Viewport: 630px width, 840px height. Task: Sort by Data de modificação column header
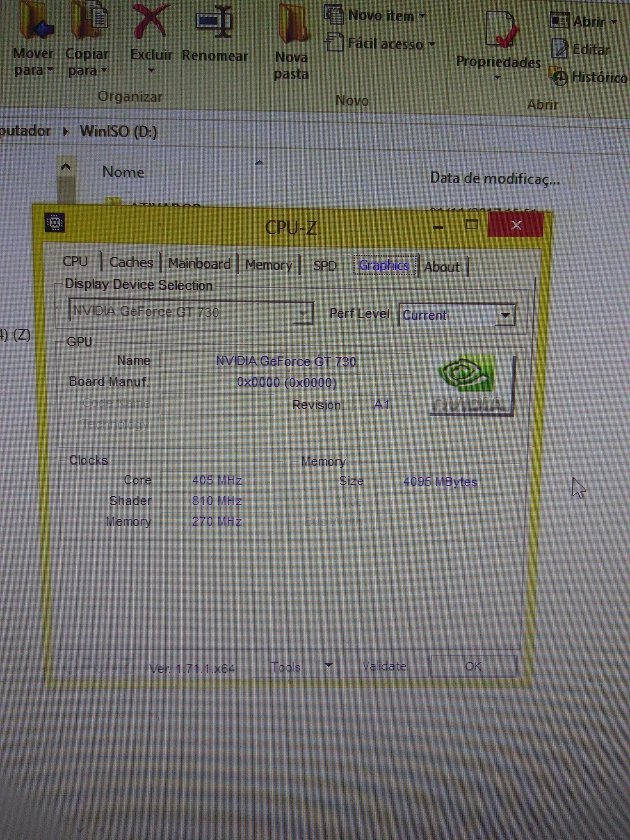(x=495, y=179)
